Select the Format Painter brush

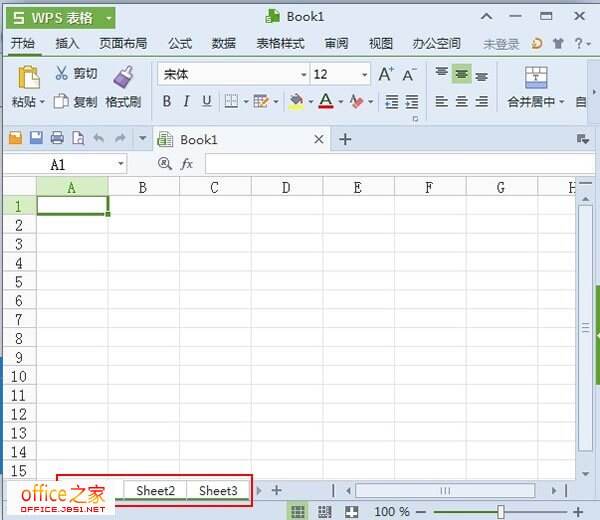coord(123,78)
